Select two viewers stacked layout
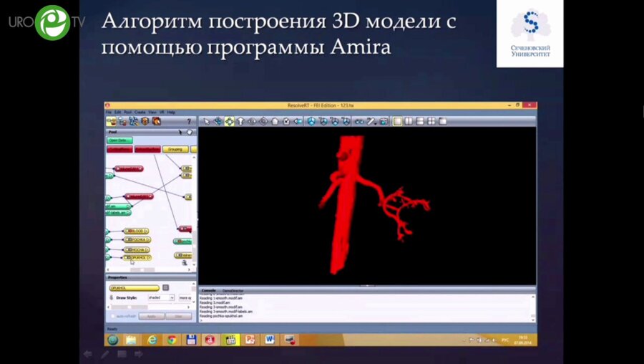 [420, 121]
